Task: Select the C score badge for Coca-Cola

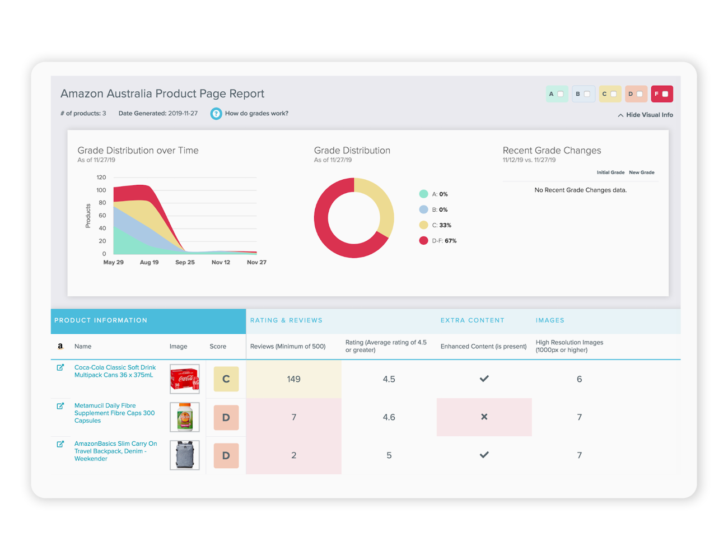Action: tap(226, 379)
